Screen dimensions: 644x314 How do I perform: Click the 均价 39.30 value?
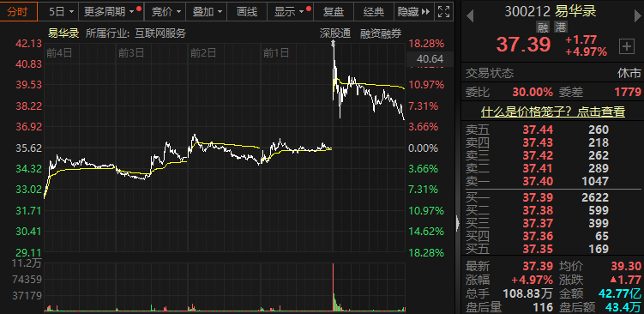[x=626, y=267]
